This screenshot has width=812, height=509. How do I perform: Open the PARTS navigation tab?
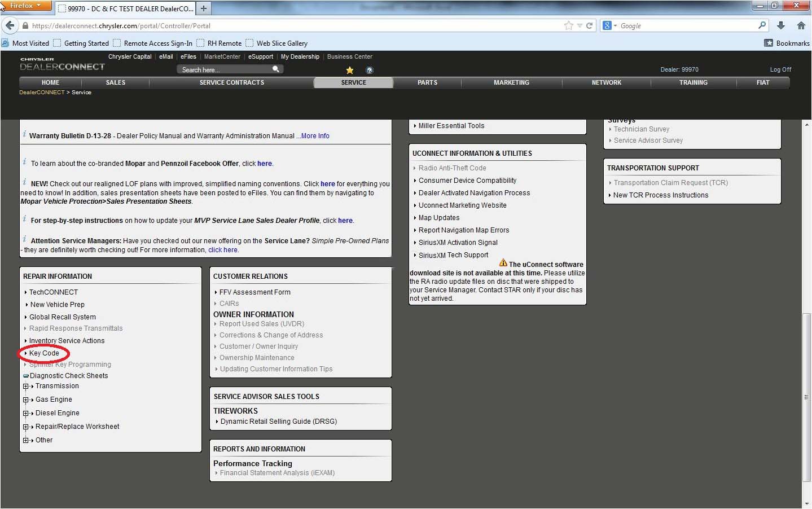click(x=428, y=82)
